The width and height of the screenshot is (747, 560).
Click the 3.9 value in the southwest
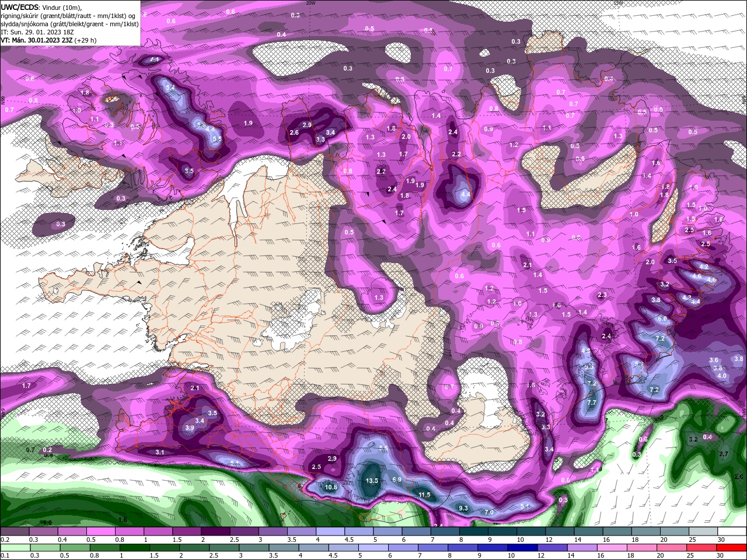coord(190,428)
